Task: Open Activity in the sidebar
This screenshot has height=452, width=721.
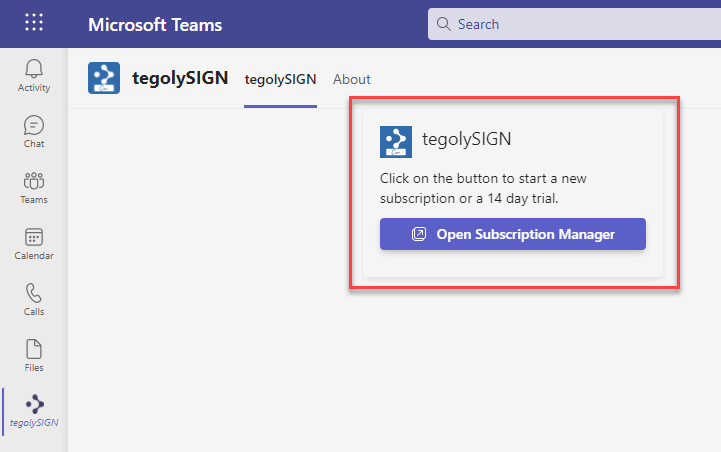Action: coord(34,76)
